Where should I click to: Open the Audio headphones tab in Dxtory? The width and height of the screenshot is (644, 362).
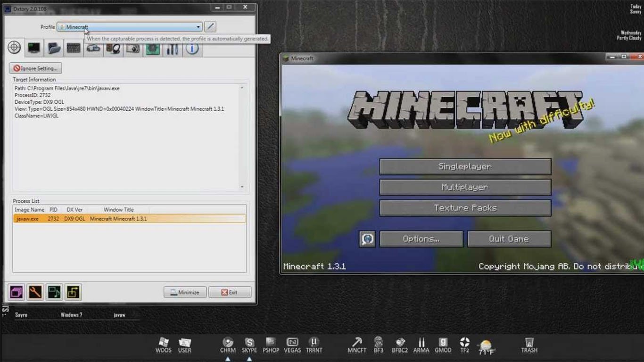tap(113, 48)
